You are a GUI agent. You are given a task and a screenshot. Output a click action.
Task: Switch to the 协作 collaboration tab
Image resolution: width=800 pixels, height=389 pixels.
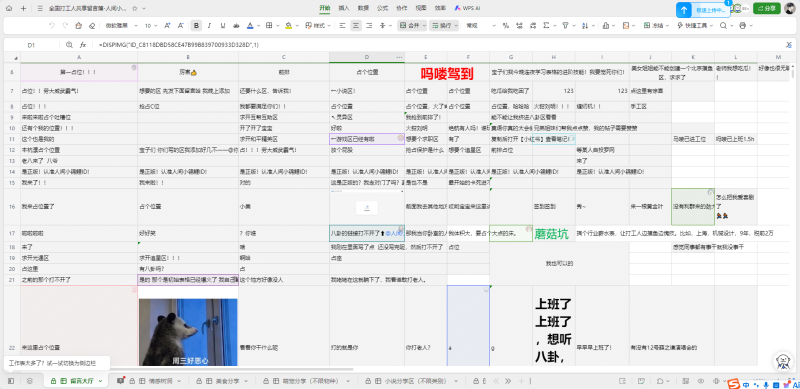(402, 8)
